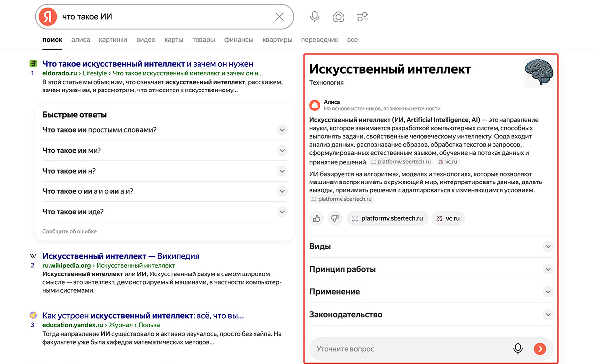Activate voice search with the microphone icon
Viewport: 597px width, 364px height.
point(314,16)
